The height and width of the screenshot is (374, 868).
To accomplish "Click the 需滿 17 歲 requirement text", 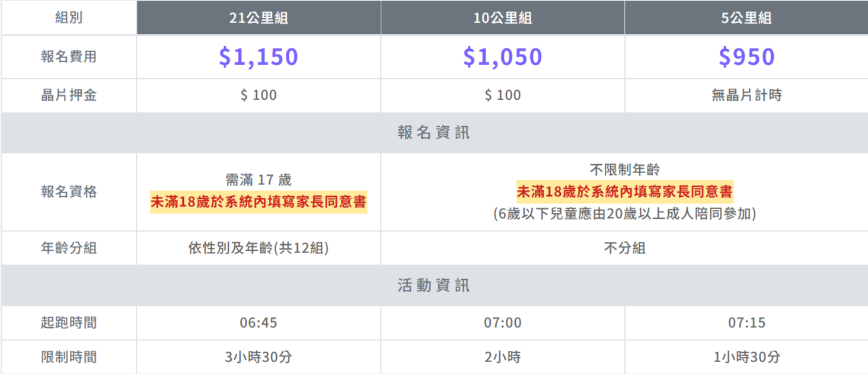I will click(x=259, y=180).
